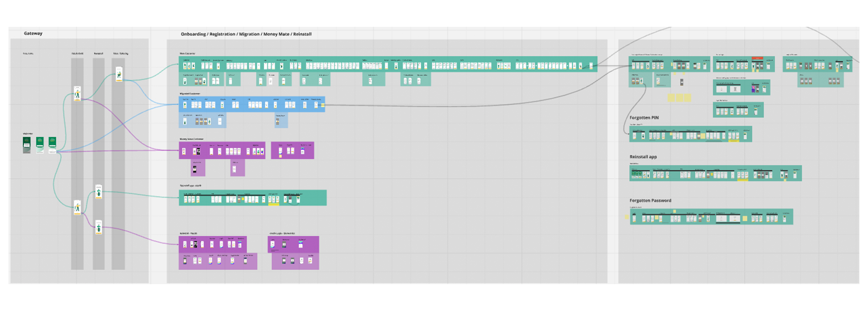Select phone screen in New / Existing column
The height and width of the screenshot is (311, 868).
pyautogui.click(x=119, y=74)
